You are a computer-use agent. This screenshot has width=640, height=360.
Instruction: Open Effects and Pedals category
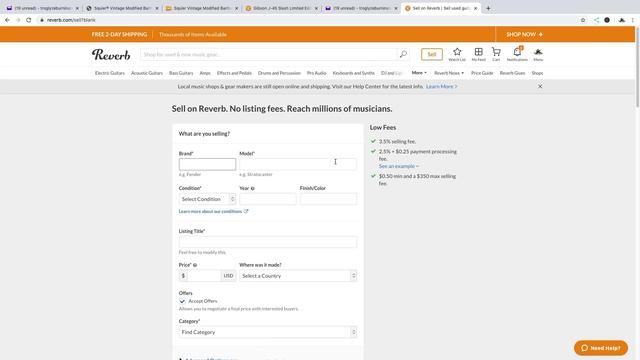[234, 73]
